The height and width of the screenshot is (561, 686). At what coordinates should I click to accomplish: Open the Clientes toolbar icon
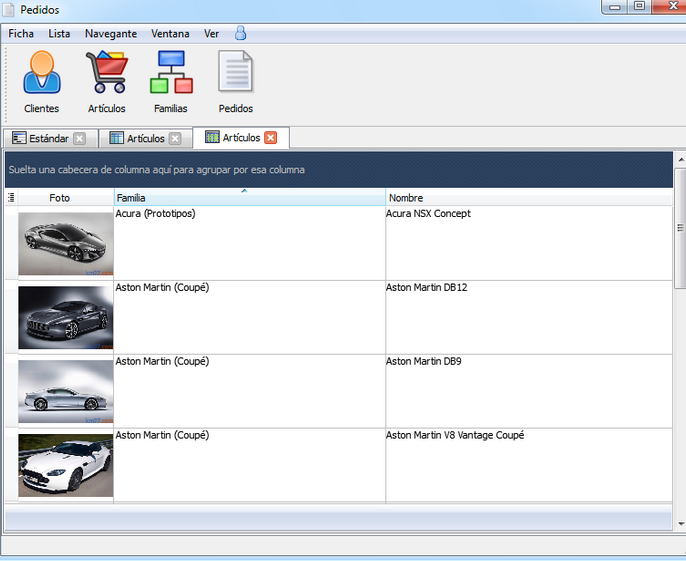coord(42,82)
